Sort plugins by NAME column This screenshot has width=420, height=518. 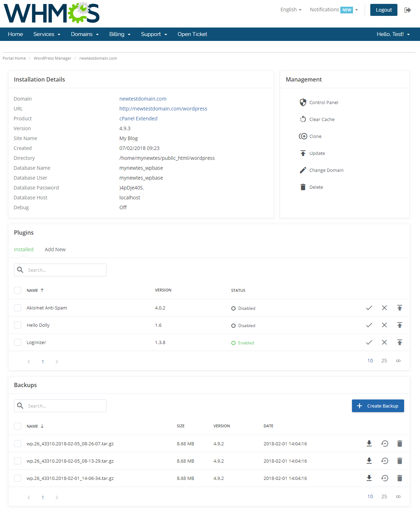pos(35,290)
